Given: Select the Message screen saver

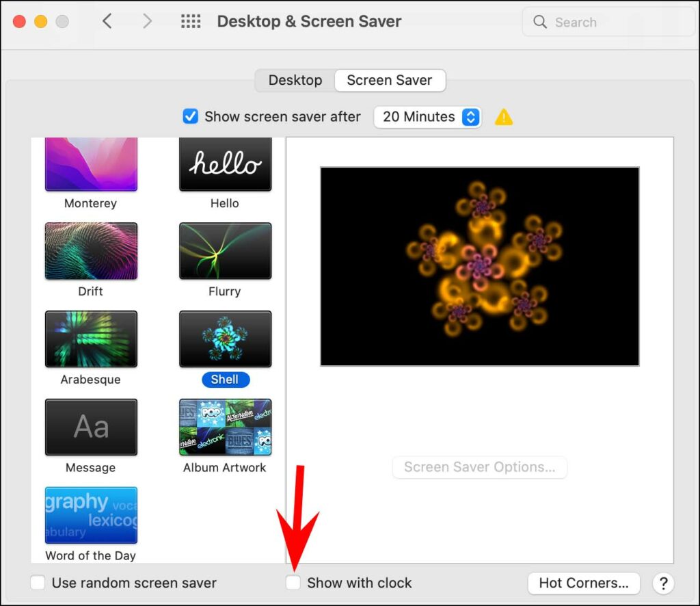Looking at the screenshot, I should tap(91, 427).
